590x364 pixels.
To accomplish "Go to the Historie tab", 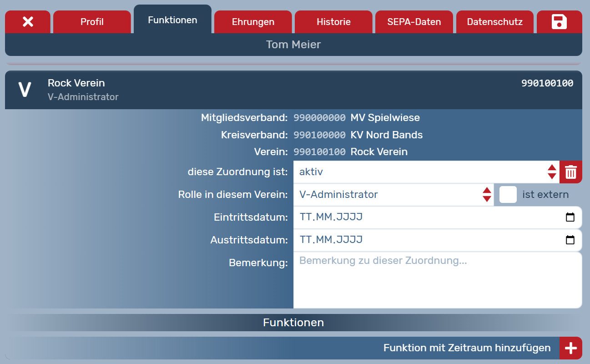I will [x=333, y=22].
